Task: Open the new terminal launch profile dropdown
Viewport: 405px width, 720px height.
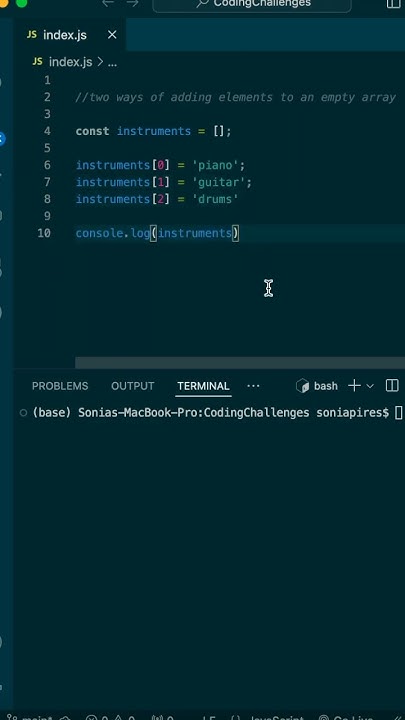Action: coord(370,386)
